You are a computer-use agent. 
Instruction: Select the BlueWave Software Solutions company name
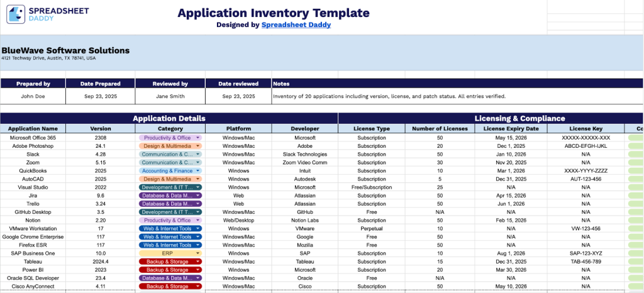click(65, 50)
